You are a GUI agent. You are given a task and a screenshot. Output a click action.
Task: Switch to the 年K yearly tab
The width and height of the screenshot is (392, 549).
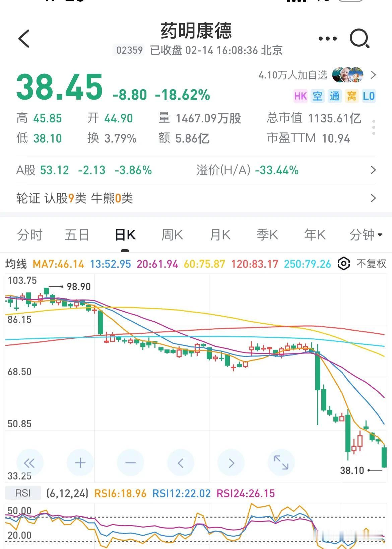[x=315, y=235]
